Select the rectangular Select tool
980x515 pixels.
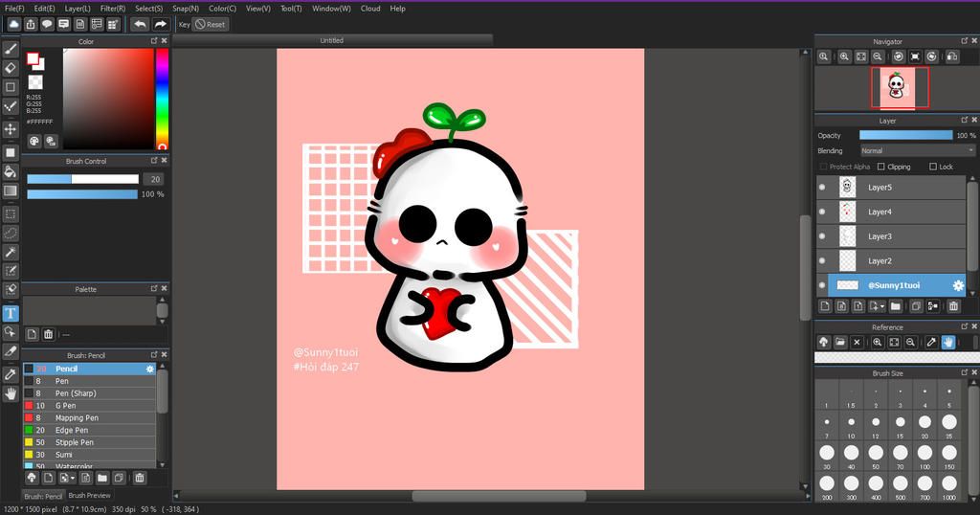click(10, 214)
